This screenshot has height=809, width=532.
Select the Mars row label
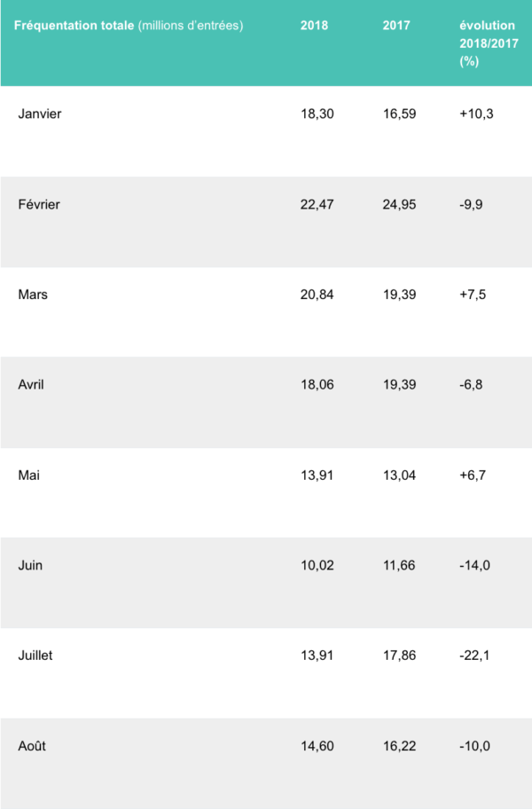click(x=33, y=295)
